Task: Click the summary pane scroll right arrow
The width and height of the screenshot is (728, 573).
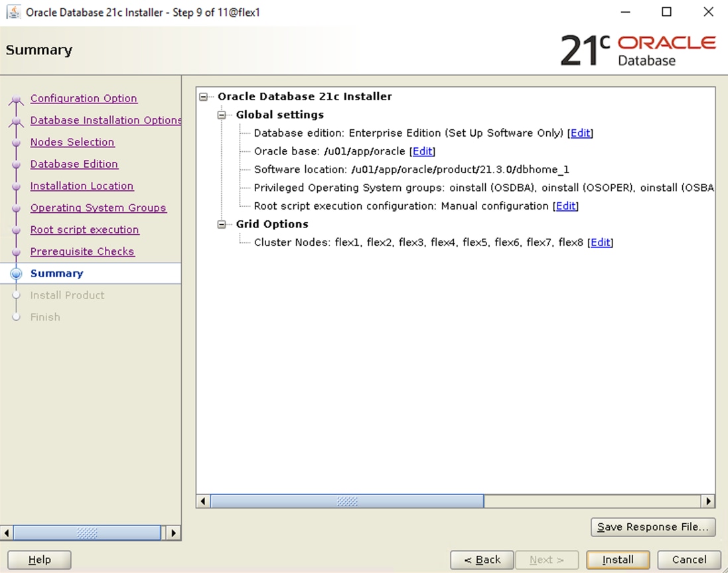Action: tap(708, 501)
